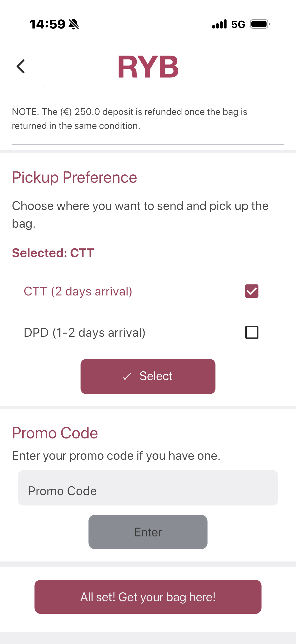Choose the DPD (1-2 days arrival) option label
296x644 pixels.
coord(84,333)
